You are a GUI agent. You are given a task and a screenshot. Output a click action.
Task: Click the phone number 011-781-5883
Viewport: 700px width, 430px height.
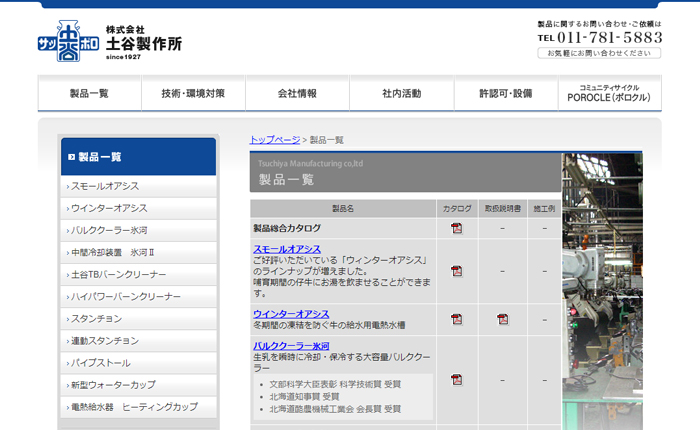point(609,38)
